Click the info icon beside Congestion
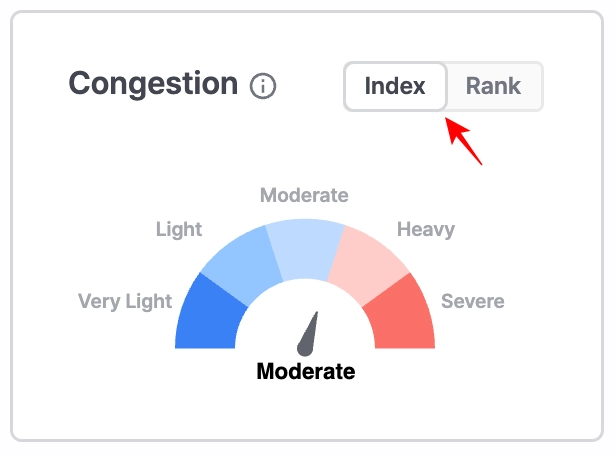This screenshot has height=455, width=616. pos(263,86)
